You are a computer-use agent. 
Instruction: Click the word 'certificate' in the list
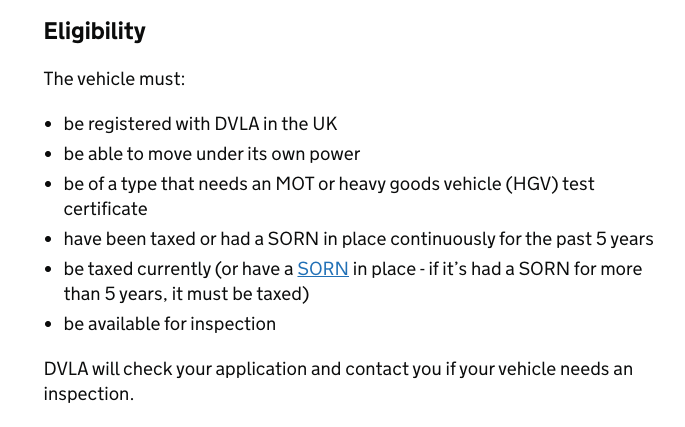click(105, 209)
